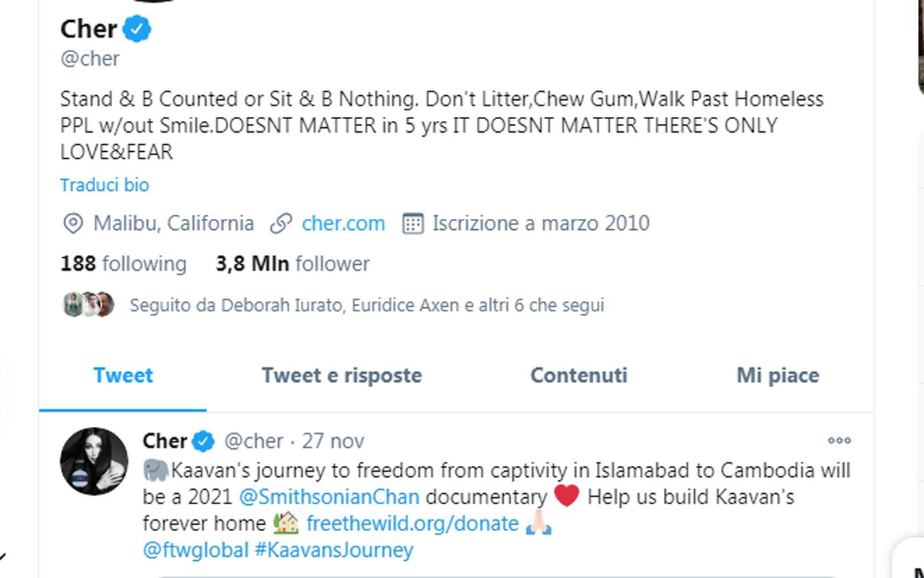Screen dimensions: 924x578
Task: Click the location pin icon near Malibu
Action: [73, 224]
